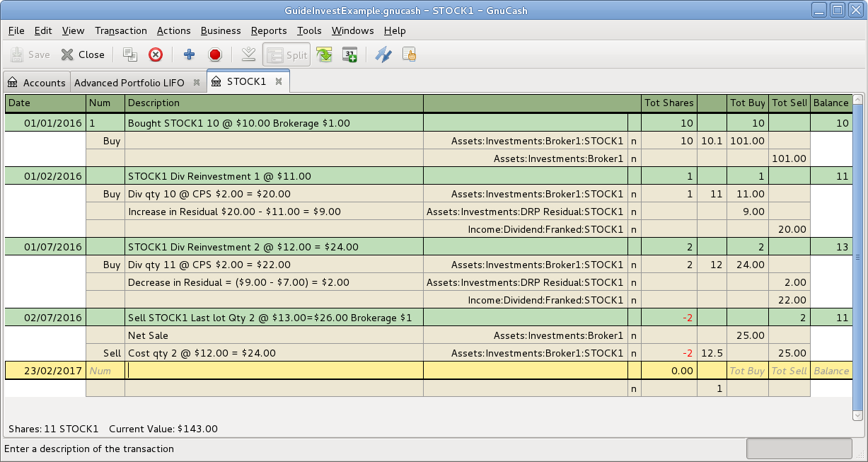Select the 01/07/2016 Div Reinvestment 2 transaction row
868x462 pixels.
pyautogui.click(x=274, y=247)
